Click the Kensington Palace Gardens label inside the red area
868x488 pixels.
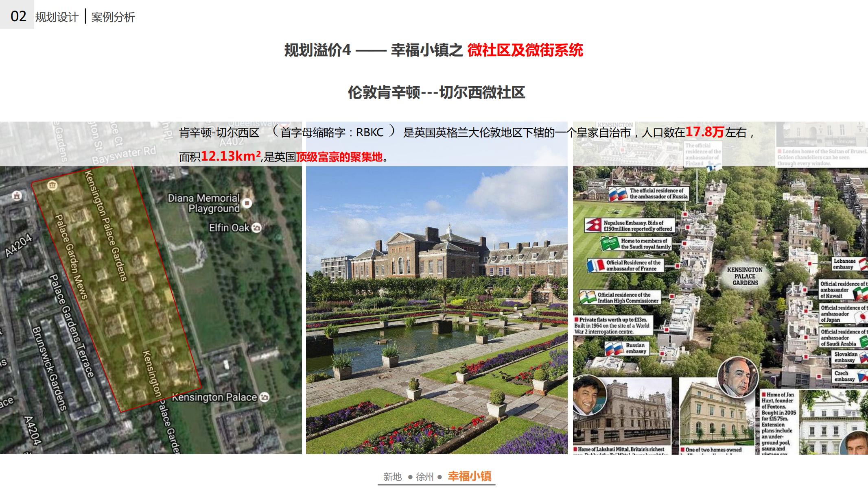[x=106, y=226]
